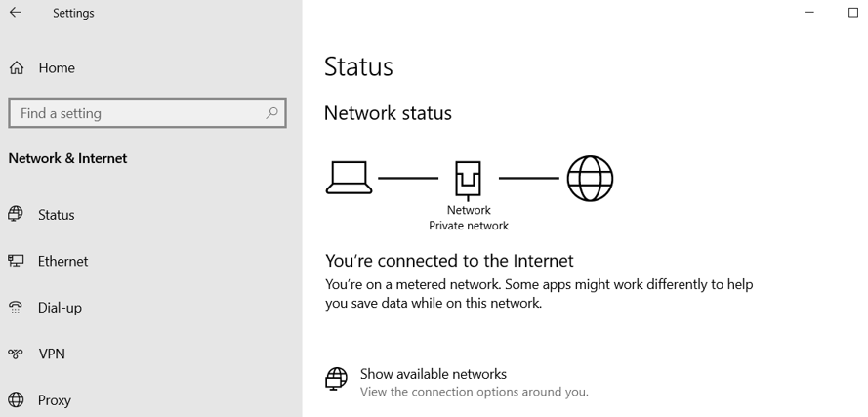Maximize the Settings window
The image size is (868, 417).
pyautogui.click(x=853, y=12)
